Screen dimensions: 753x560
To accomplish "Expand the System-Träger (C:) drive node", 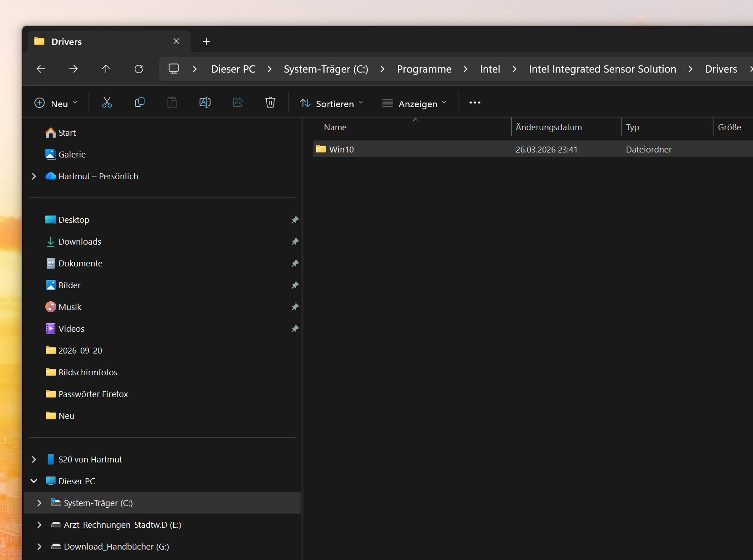I will tap(39, 503).
